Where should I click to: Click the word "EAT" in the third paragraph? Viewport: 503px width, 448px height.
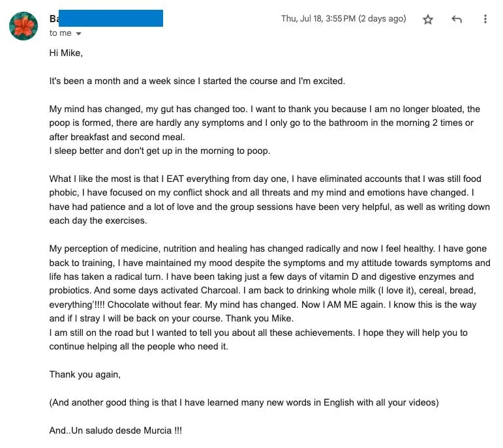tap(175, 179)
